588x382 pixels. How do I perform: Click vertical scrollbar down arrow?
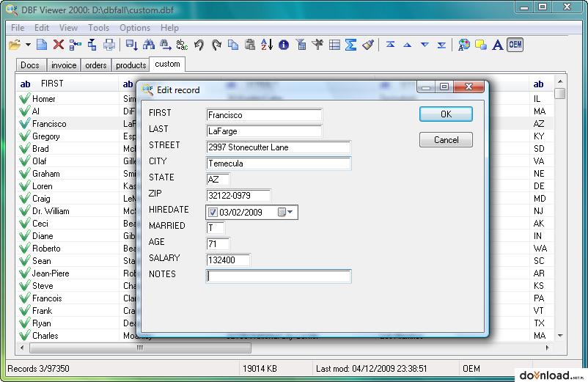[560, 336]
